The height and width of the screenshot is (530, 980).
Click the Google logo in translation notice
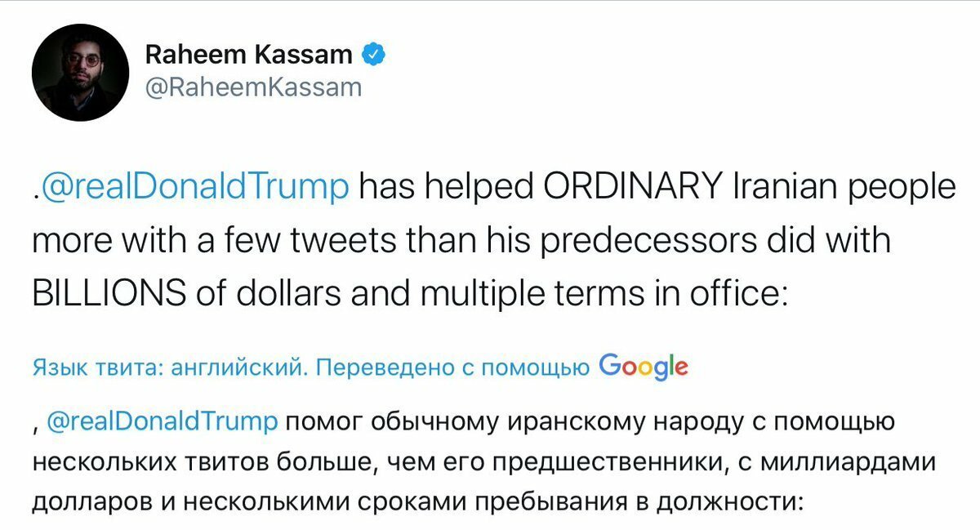643,368
